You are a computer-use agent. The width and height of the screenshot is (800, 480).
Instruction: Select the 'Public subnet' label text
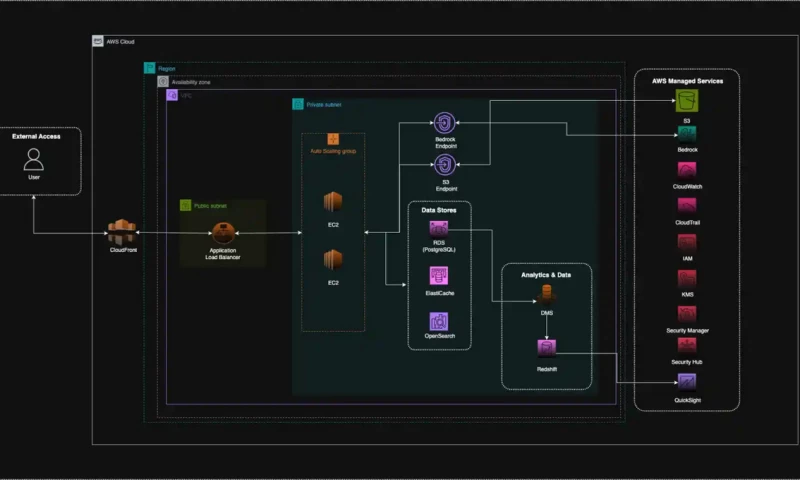210,206
